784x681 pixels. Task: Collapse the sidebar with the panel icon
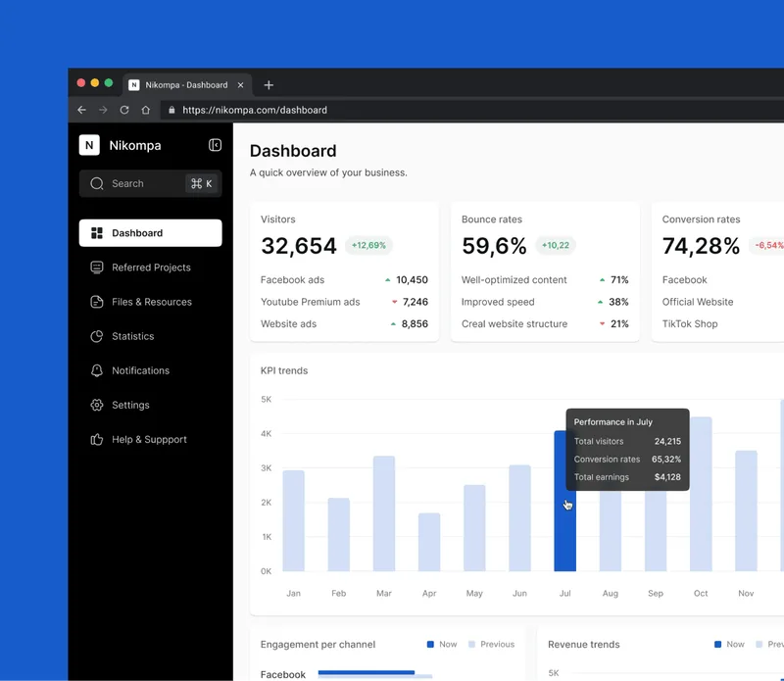pos(215,145)
